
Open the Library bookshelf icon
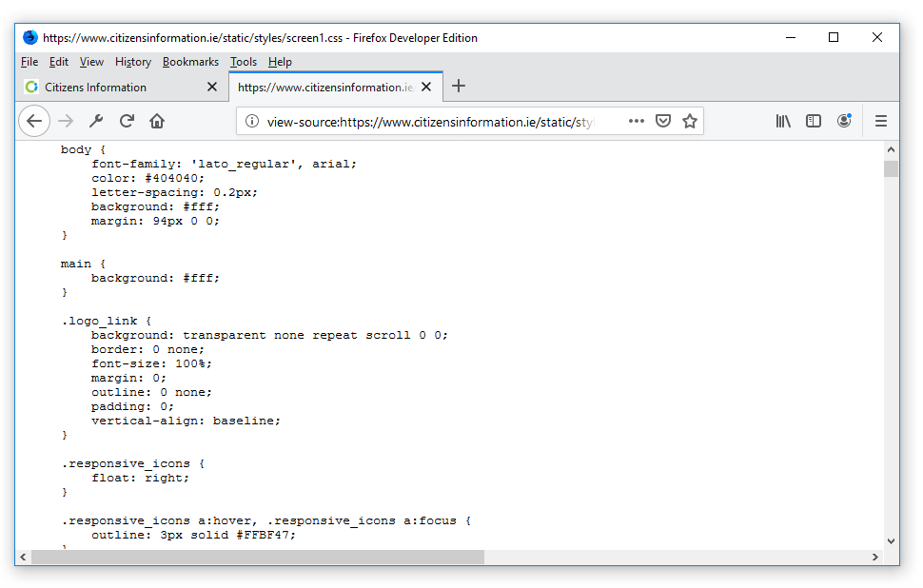coord(783,121)
